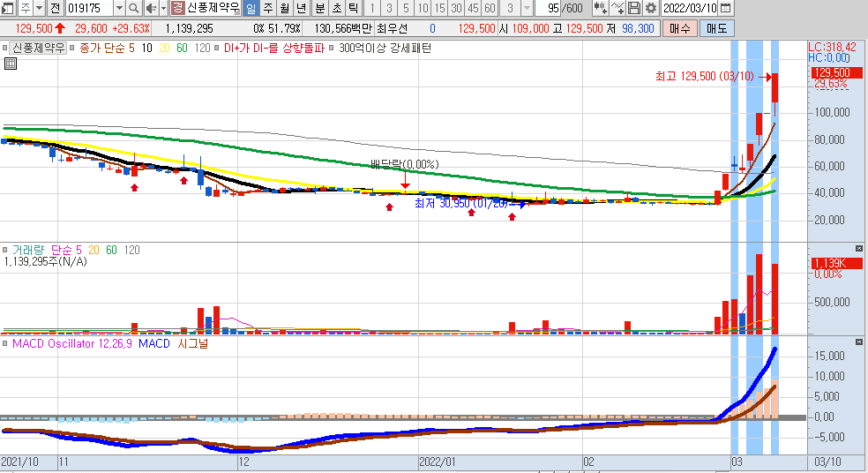Click the 신풍제약우 legend label in chart
This screenshot has width=868, height=473.
click(38, 49)
